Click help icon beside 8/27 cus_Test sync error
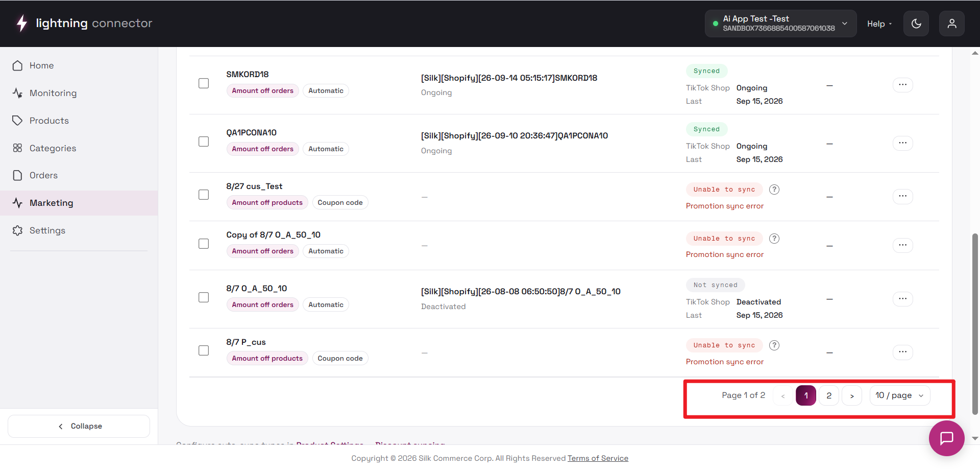This screenshot has width=980, height=471. pos(774,190)
